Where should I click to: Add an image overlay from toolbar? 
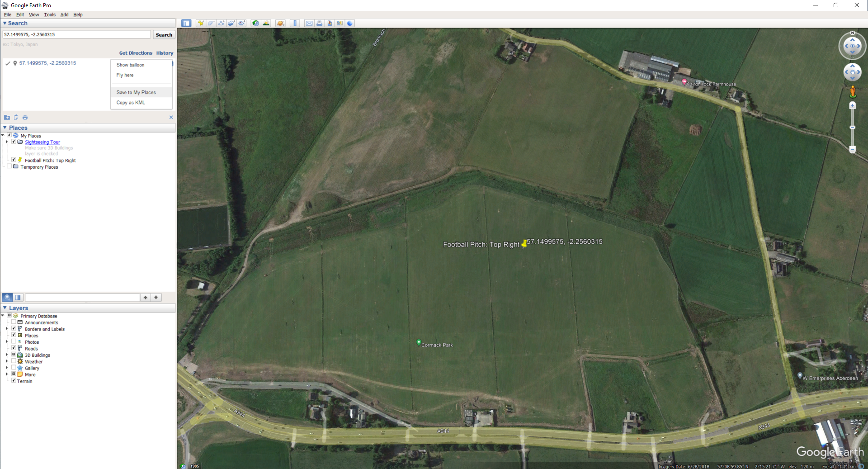pos(231,23)
